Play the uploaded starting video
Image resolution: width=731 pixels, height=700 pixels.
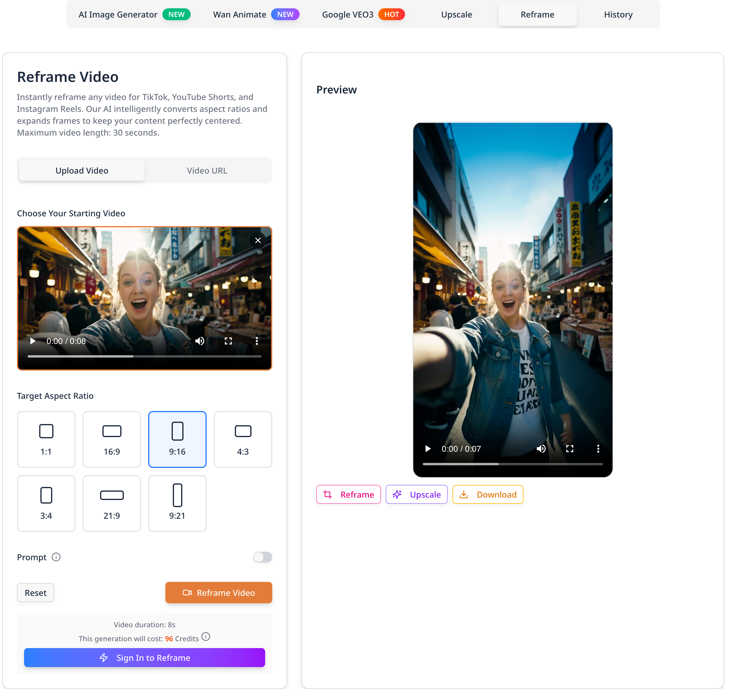click(x=32, y=341)
